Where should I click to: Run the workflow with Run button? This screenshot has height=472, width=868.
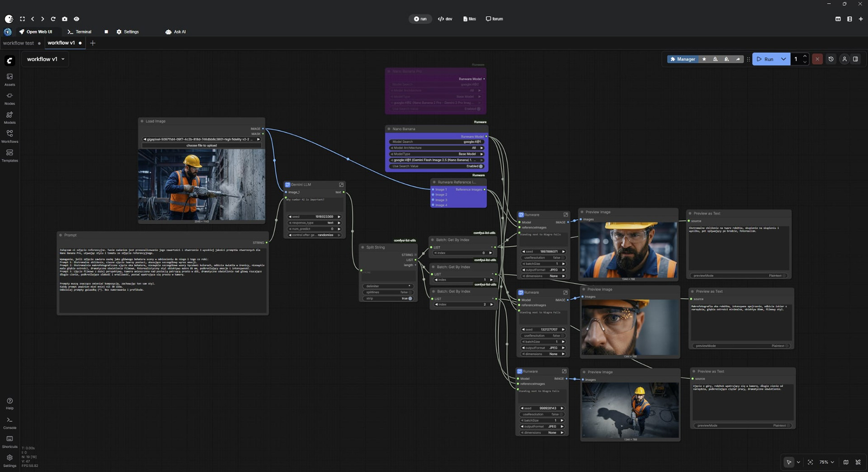765,59
